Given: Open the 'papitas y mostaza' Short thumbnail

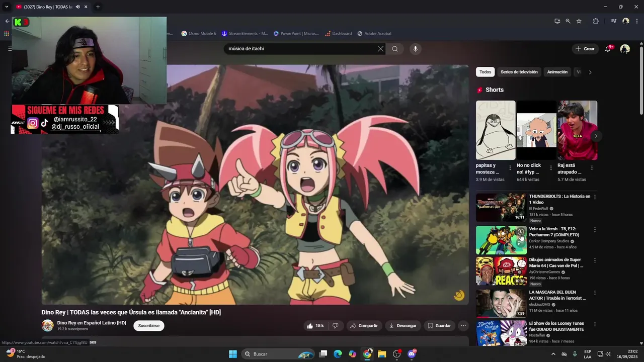Looking at the screenshot, I should point(496,130).
